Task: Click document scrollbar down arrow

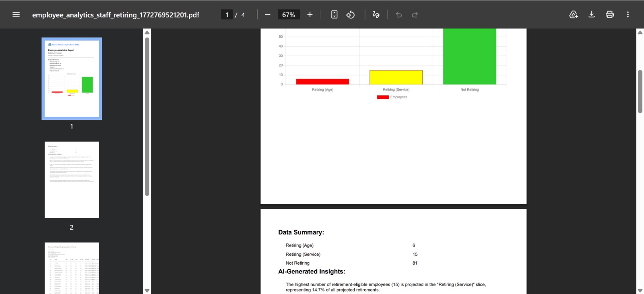Action: (640, 290)
